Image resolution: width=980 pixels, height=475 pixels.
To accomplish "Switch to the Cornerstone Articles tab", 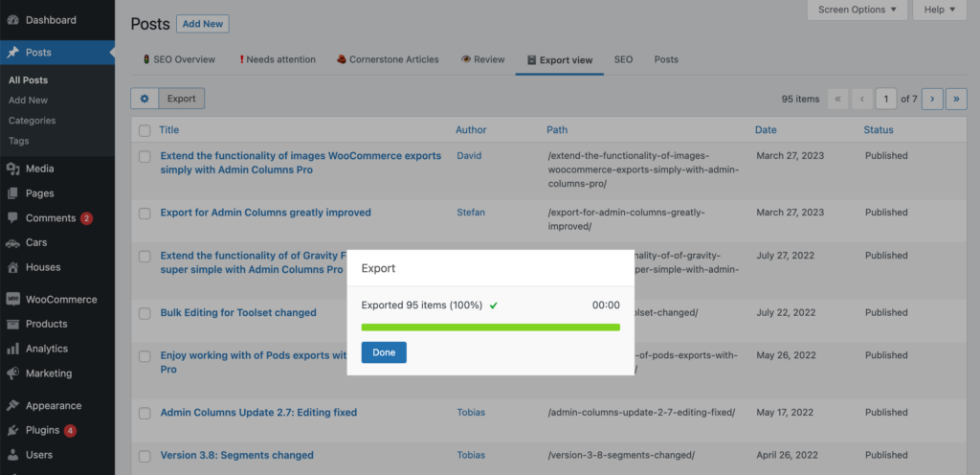I will point(388,60).
